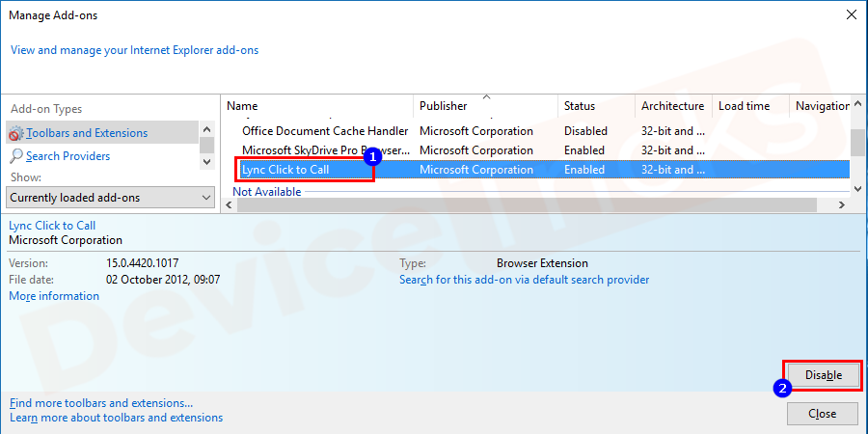The height and width of the screenshot is (434, 868).
Task: Sort by Load time column header
Action: [750, 106]
